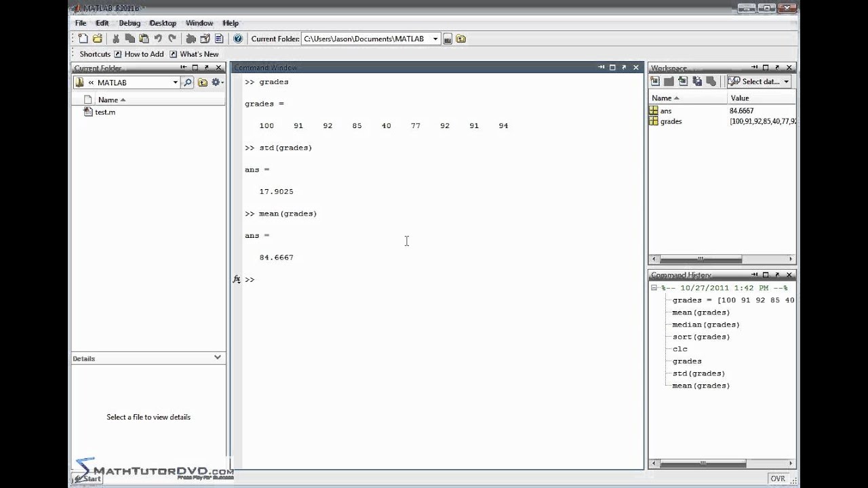Viewport: 868px width, 488px height.
Task: Save workspace using Workspace toolbar icon
Action: 697,81
